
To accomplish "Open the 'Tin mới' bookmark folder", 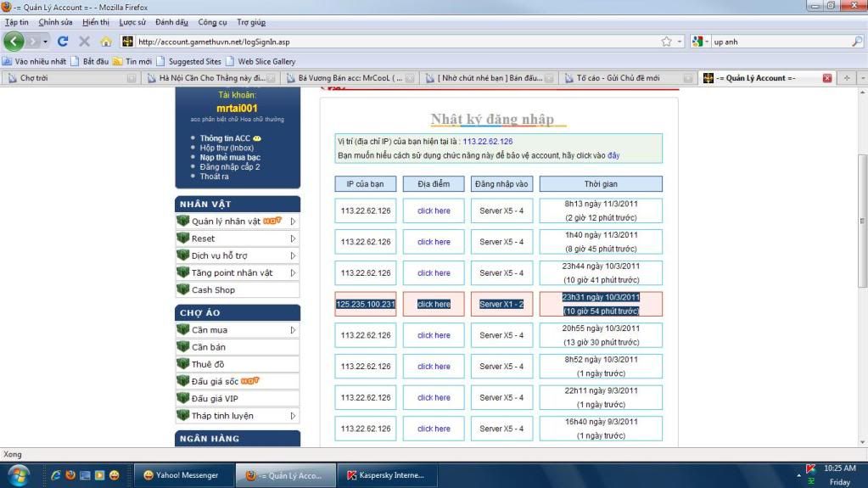I will pyautogui.click(x=132, y=61).
